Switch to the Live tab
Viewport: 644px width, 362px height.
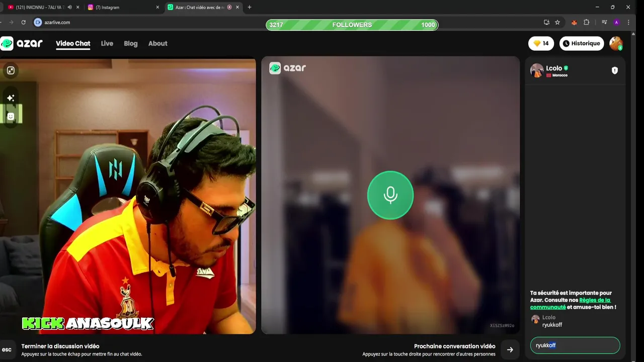coord(107,44)
